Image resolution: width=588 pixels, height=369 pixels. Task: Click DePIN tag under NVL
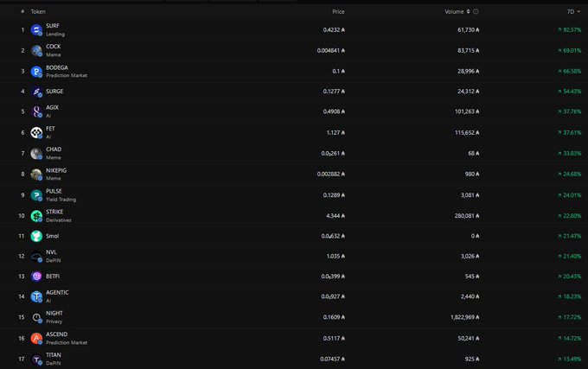54,260
